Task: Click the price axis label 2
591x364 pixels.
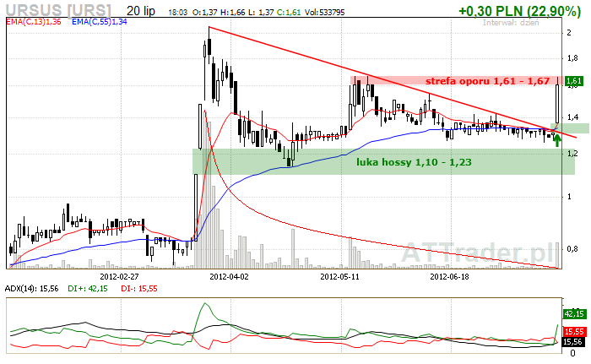Action: coord(569,33)
